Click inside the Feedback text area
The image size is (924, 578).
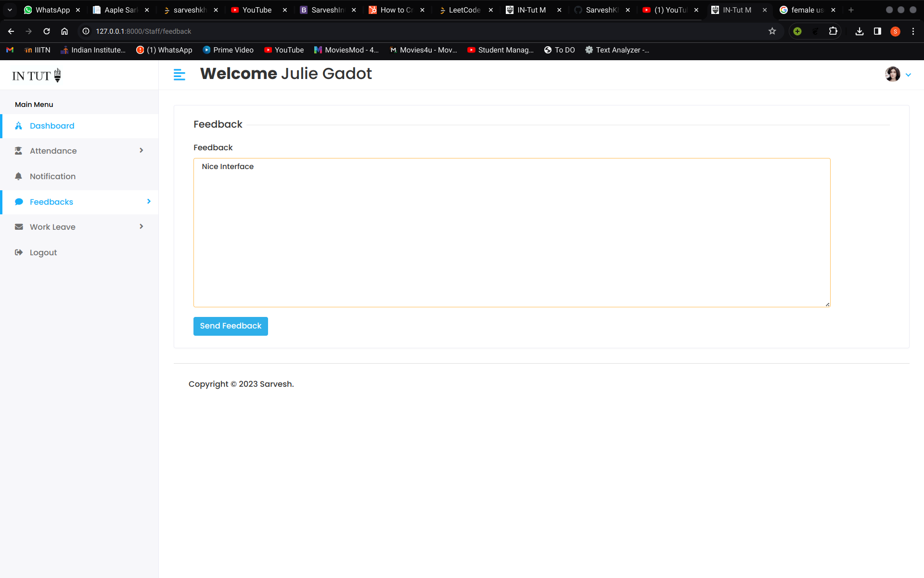pyautogui.click(x=511, y=233)
